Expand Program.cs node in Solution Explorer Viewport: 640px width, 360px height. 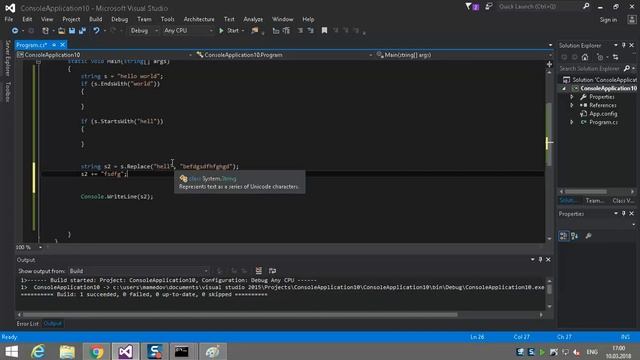pyautogui.click(x=572, y=122)
